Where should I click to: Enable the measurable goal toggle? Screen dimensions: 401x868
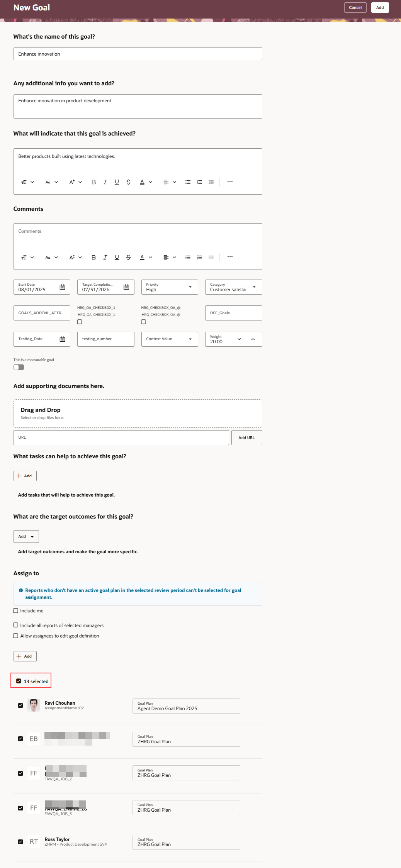[19, 367]
